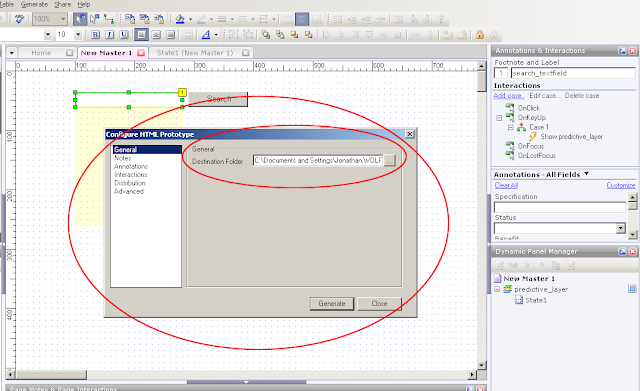This screenshot has width=640, height=391.
Task: Select the OnLostFocus interaction event
Action: [x=536, y=156]
